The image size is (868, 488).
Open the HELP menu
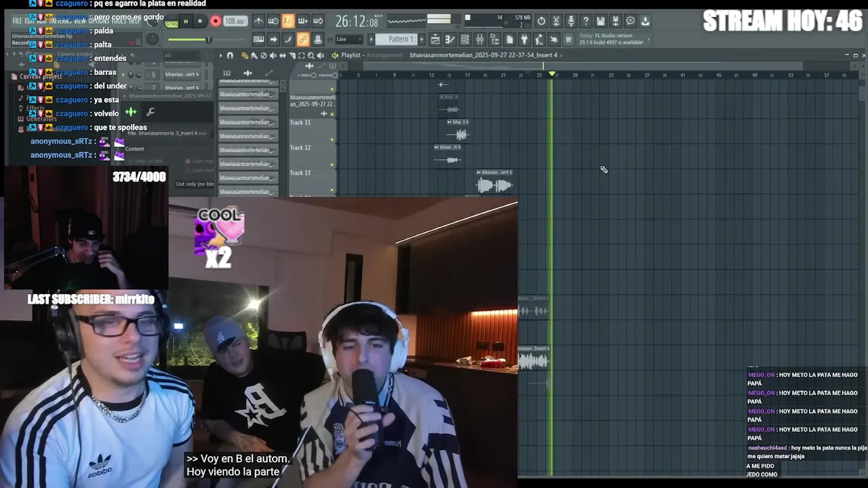(x=134, y=21)
